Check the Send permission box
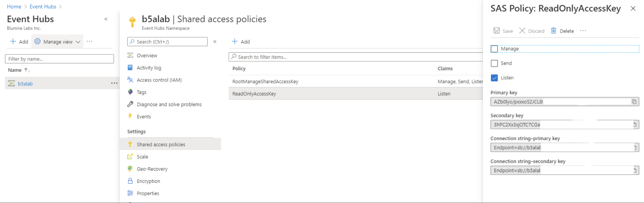The height and width of the screenshot is (203, 644). click(x=494, y=63)
